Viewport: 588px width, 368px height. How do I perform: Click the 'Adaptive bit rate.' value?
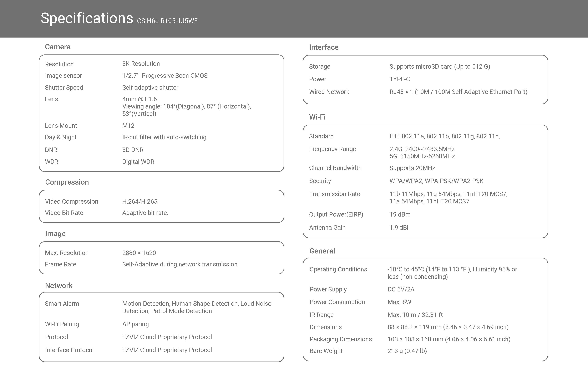[x=145, y=213]
